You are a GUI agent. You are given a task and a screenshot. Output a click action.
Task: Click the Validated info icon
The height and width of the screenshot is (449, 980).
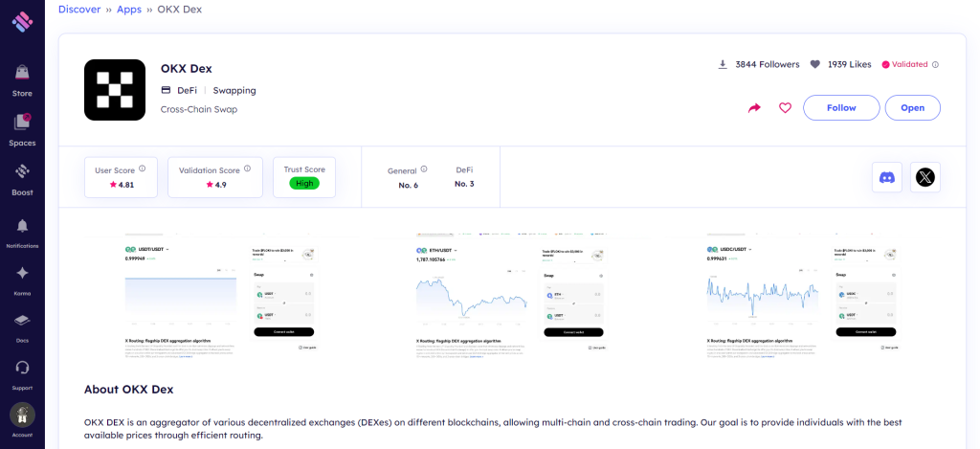(x=935, y=65)
